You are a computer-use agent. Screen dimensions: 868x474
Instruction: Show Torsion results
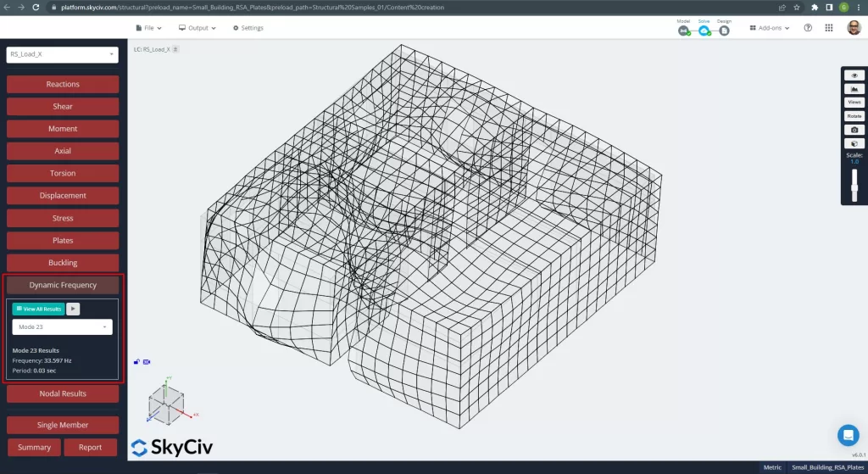coord(63,173)
